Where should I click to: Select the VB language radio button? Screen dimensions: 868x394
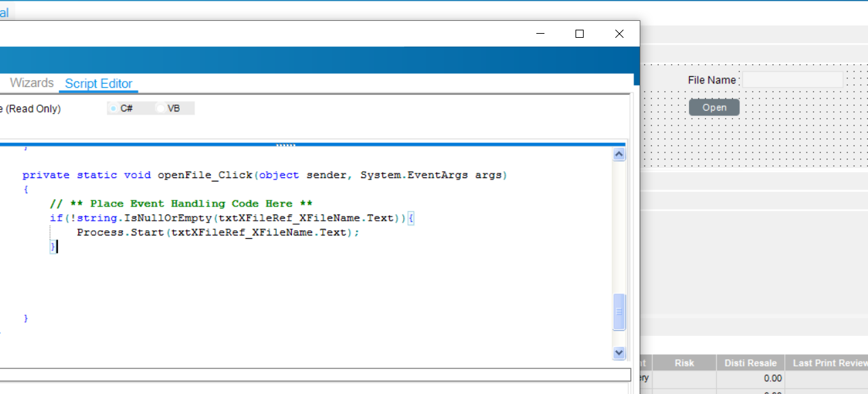161,108
